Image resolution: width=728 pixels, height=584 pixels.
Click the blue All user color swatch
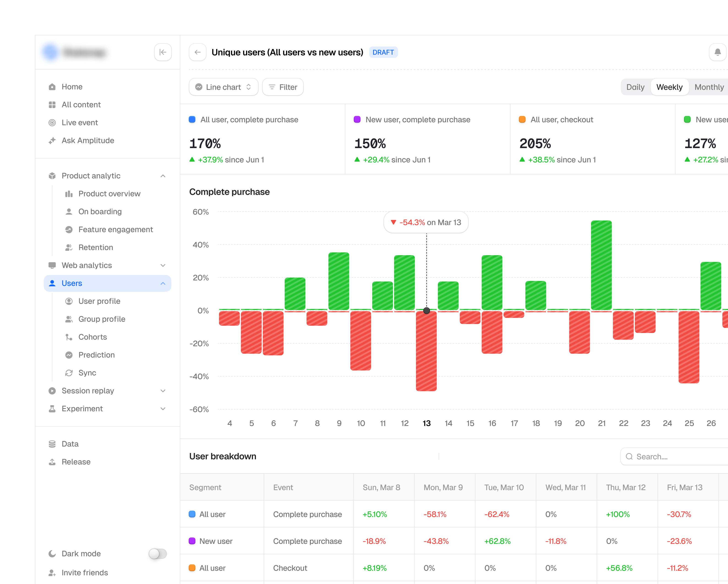click(x=192, y=514)
